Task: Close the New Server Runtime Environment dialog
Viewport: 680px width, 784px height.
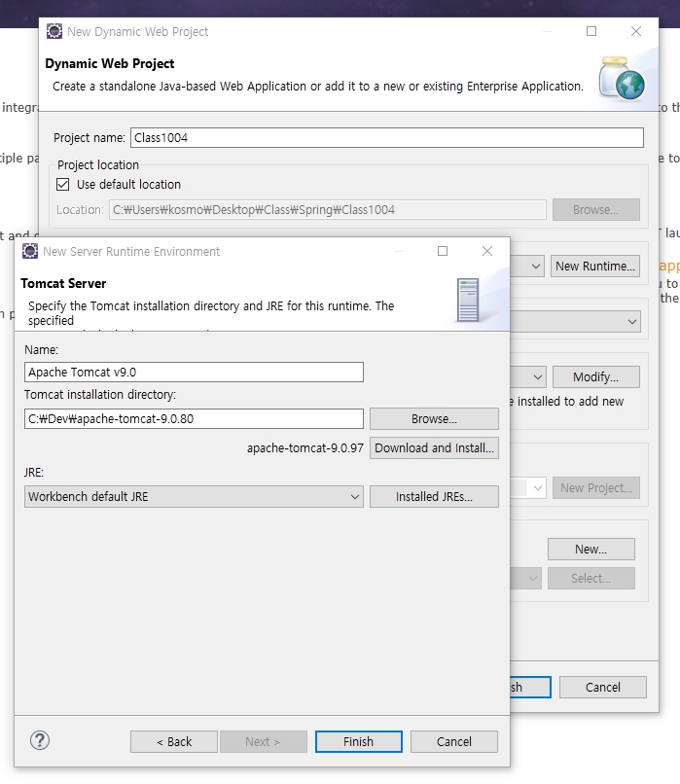Action: [x=487, y=251]
